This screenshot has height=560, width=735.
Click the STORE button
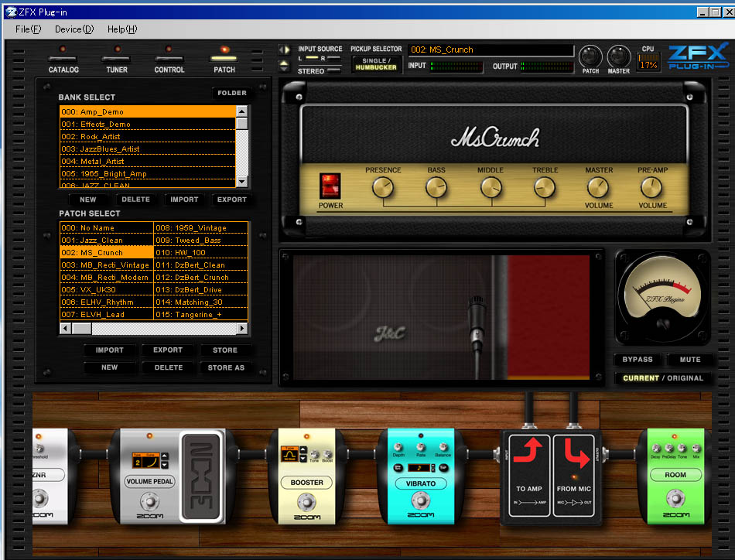pyautogui.click(x=225, y=350)
